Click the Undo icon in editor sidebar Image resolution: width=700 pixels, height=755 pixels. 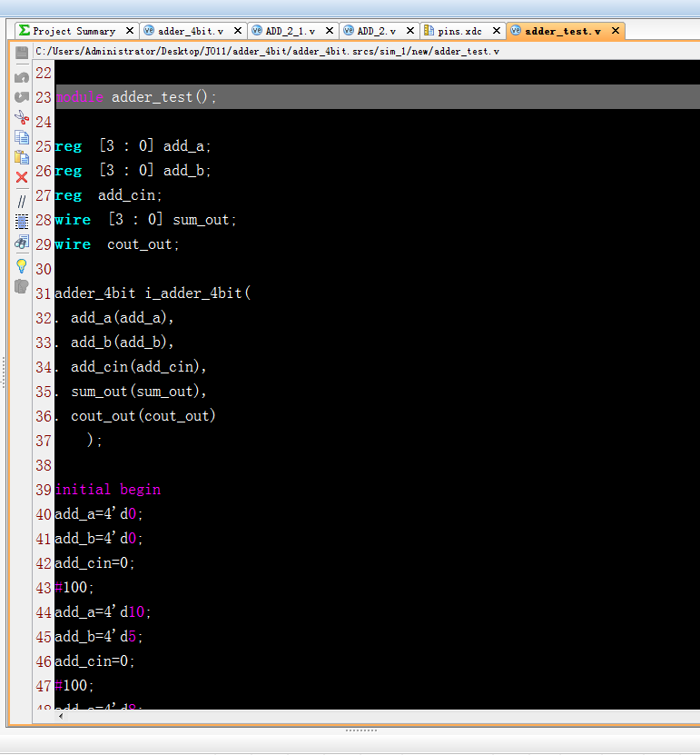(x=22, y=77)
